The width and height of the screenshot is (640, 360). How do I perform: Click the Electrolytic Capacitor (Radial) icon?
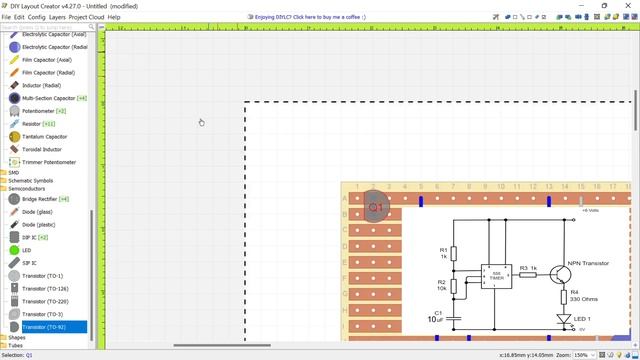click(x=14, y=47)
